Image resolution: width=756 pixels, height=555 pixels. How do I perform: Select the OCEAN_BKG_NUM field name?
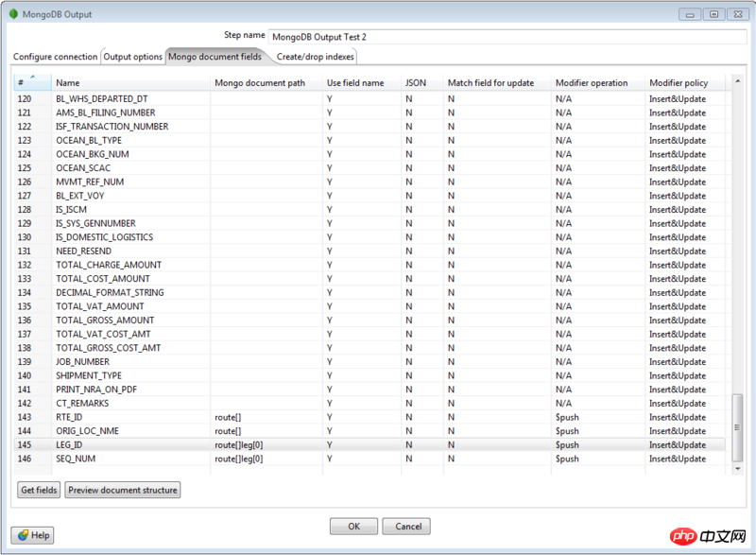point(93,154)
